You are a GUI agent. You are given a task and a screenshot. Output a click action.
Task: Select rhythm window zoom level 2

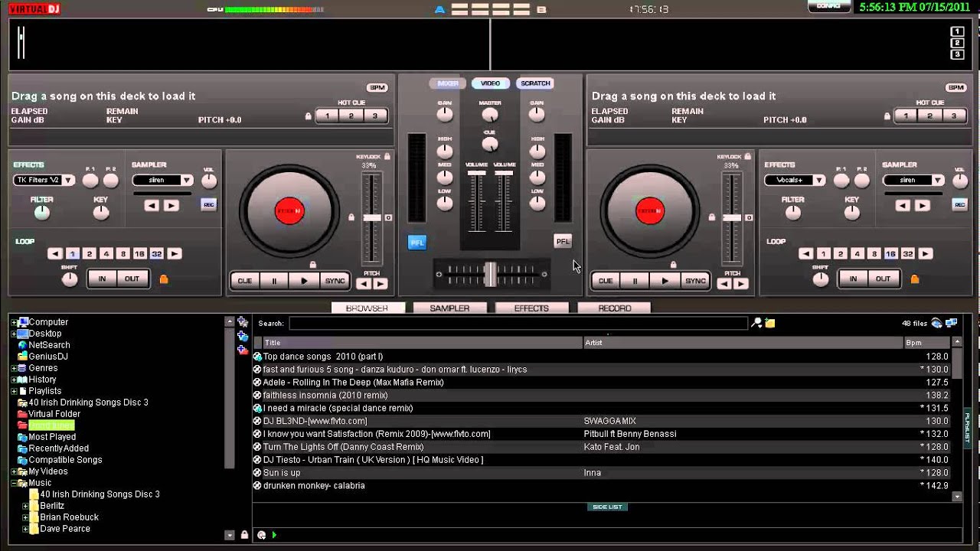957,43
